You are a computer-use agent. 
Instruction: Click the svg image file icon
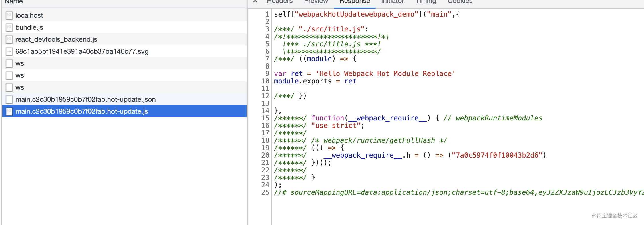pyautogui.click(x=9, y=51)
